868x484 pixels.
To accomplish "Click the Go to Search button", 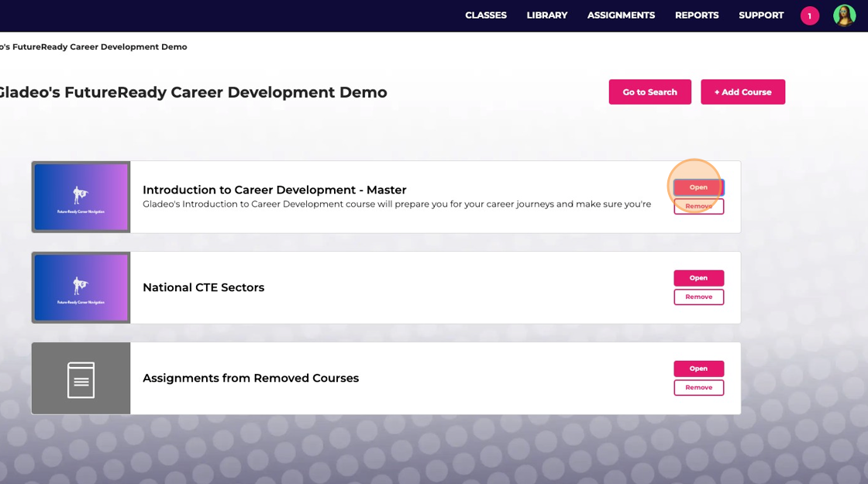I will (x=650, y=92).
